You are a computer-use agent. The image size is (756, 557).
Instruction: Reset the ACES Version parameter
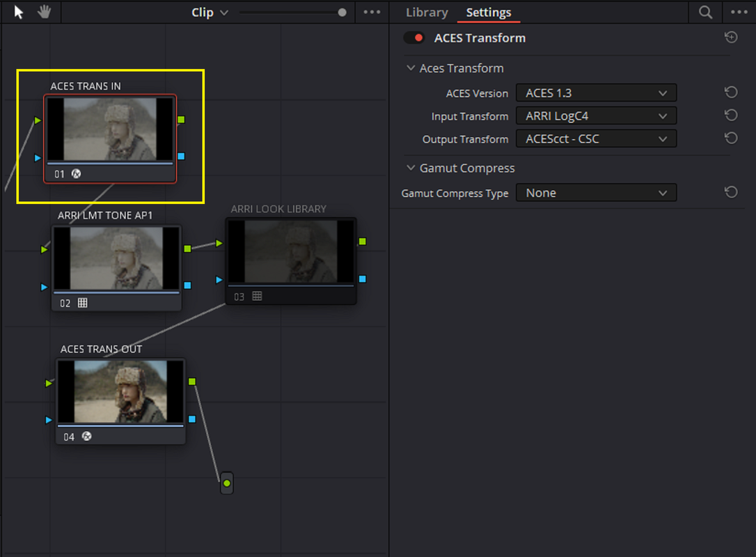(x=731, y=92)
